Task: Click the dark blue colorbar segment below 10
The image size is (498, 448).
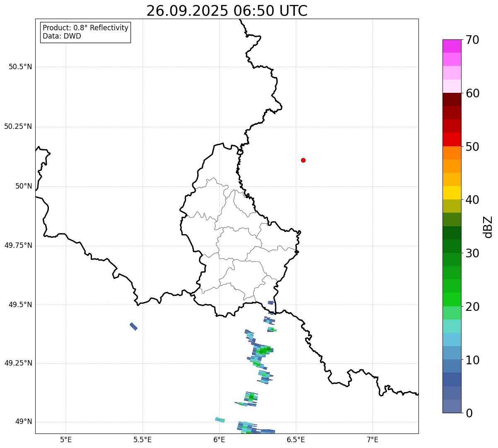Action: click(x=452, y=380)
